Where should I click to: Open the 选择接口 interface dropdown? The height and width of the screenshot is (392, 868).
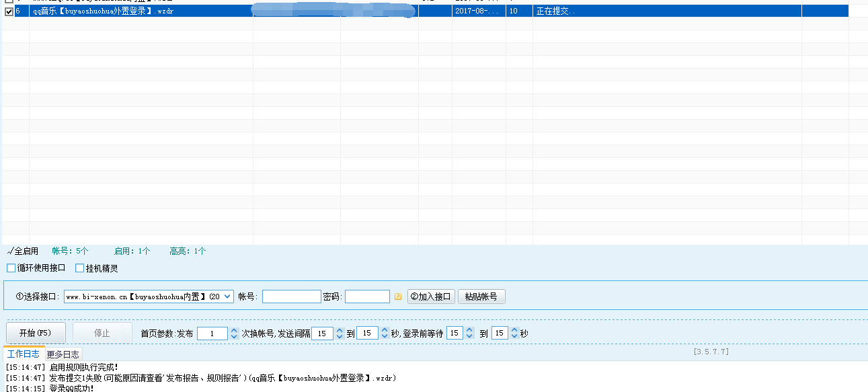coord(228,296)
